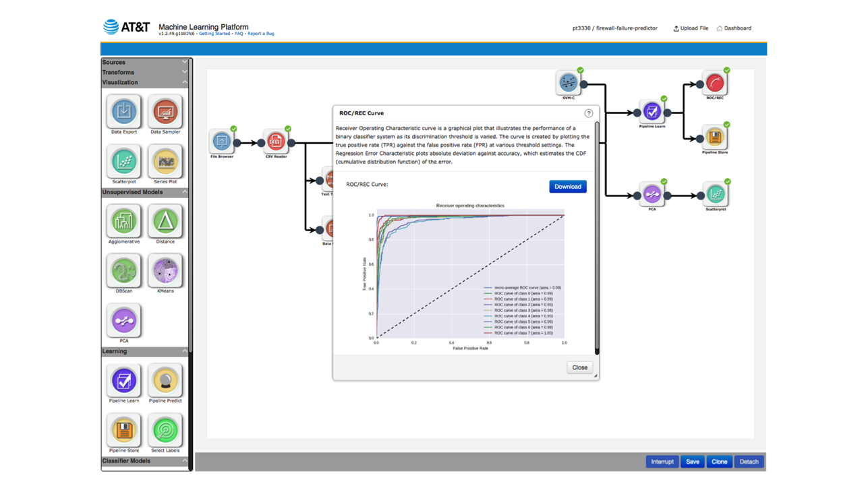Image resolution: width=868 pixels, height=488 pixels.
Task: Click Upload File in the header
Action: [691, 28]
